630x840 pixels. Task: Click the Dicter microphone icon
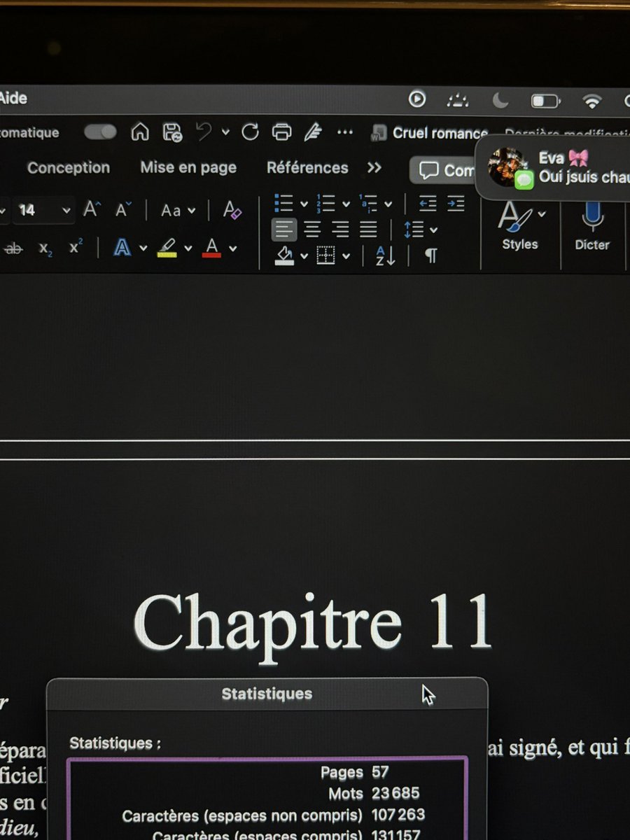click(592, 216)
